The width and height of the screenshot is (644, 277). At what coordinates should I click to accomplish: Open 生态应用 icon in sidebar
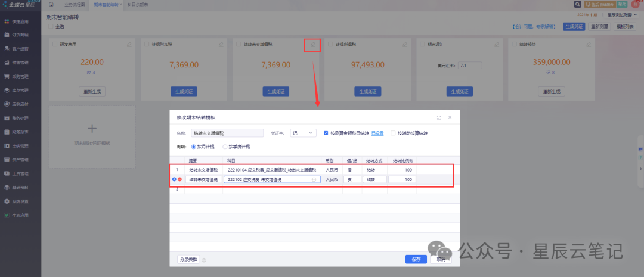click(x=7, y=216)
